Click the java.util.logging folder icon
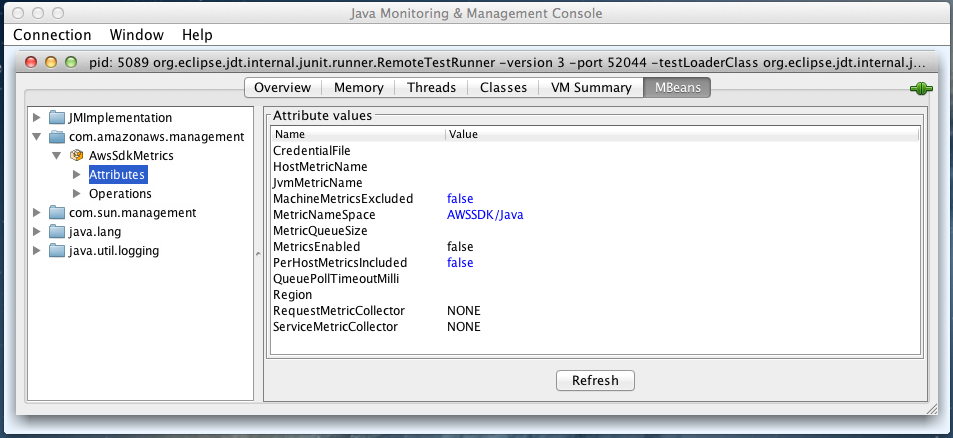The height and width of the screenshot is (438, 953). tap(57, 250)
